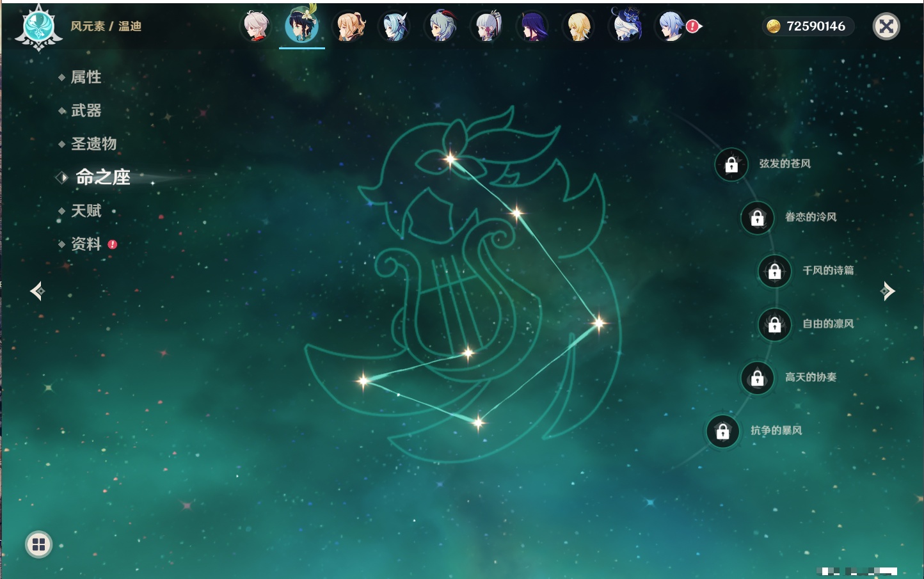Open the 武器 weapon tab
Screen dimensions: 924x579
coord(86,111)
